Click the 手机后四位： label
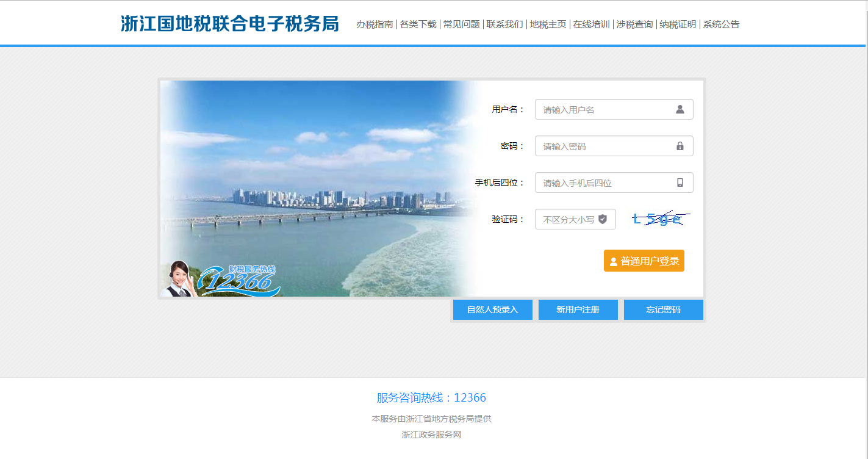 coord(500,183)
